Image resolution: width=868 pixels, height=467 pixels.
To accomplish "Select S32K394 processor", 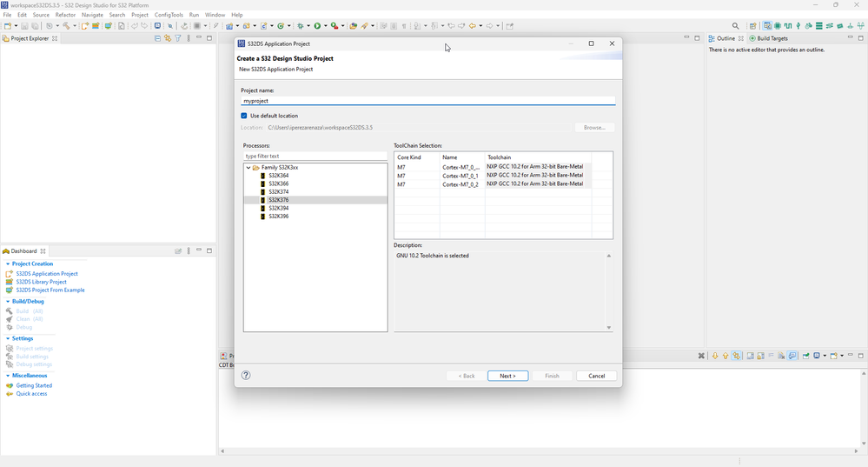I will [x=278, y=209].
